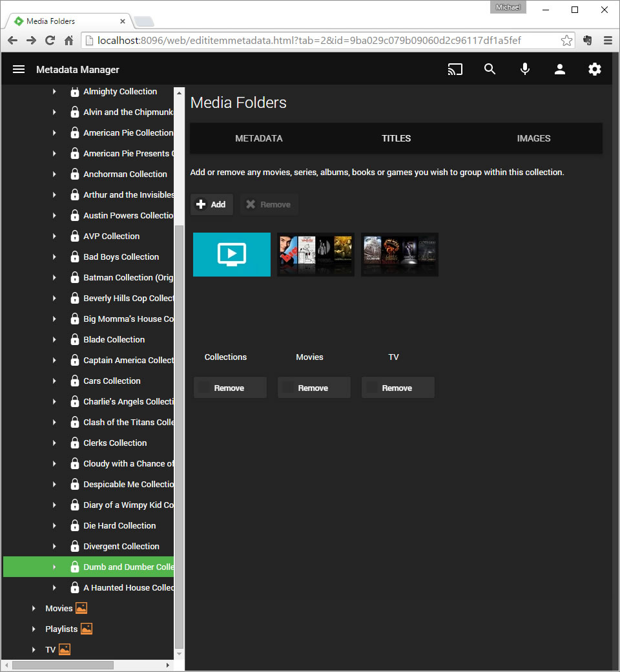Open the hamburger navigation menu
This screenshot has width=620, height=672.
19,69
